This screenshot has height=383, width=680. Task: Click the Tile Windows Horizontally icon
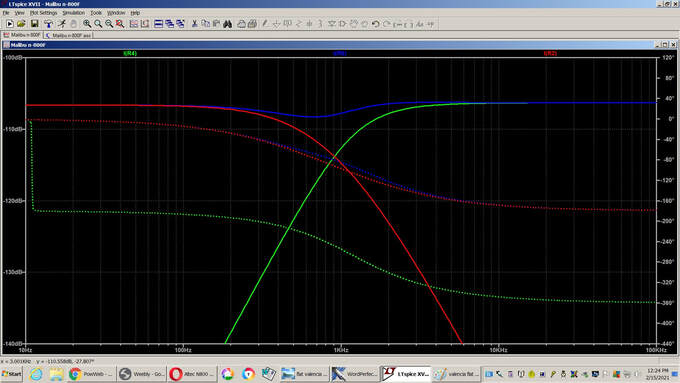158,24
